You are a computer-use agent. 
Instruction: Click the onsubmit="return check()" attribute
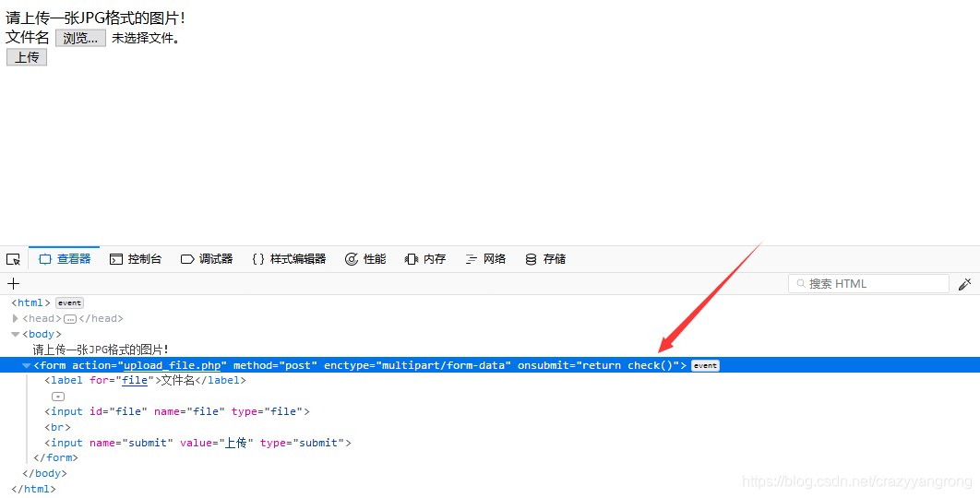click(x=598, y=365)
